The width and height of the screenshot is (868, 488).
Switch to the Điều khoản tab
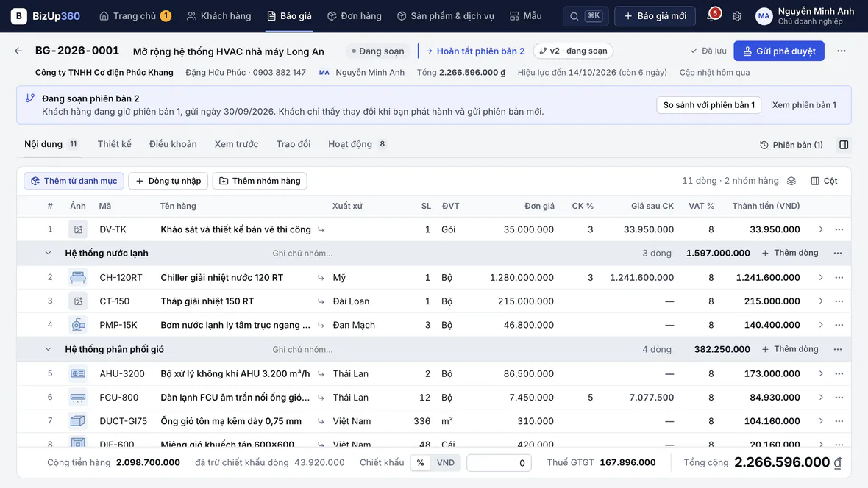[x=173, y=144]
